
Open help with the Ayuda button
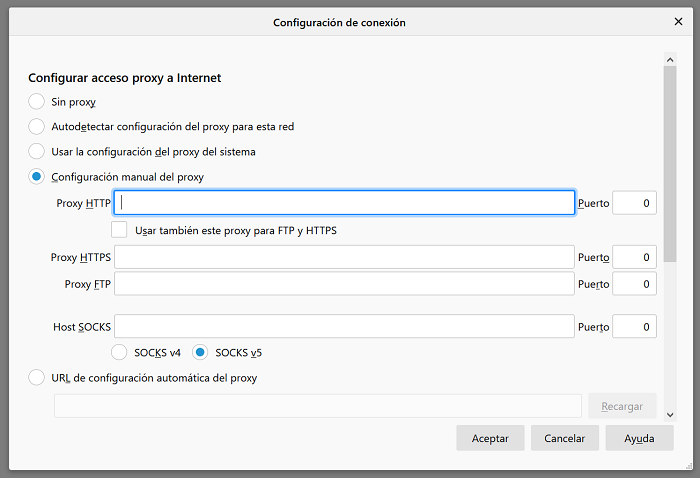pyautogui.click(x=639, y=438)
